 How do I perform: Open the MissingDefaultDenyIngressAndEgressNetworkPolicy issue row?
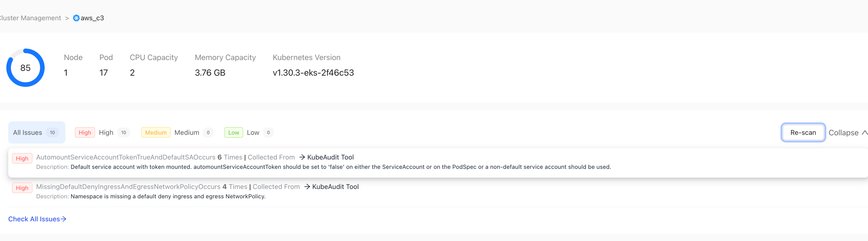[438, 192]
